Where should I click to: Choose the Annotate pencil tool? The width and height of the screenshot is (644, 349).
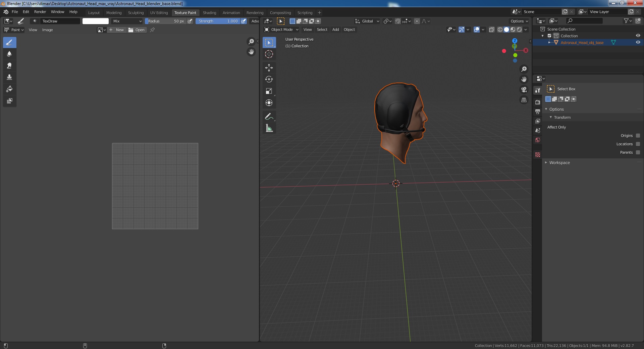(x=269, y=116)
